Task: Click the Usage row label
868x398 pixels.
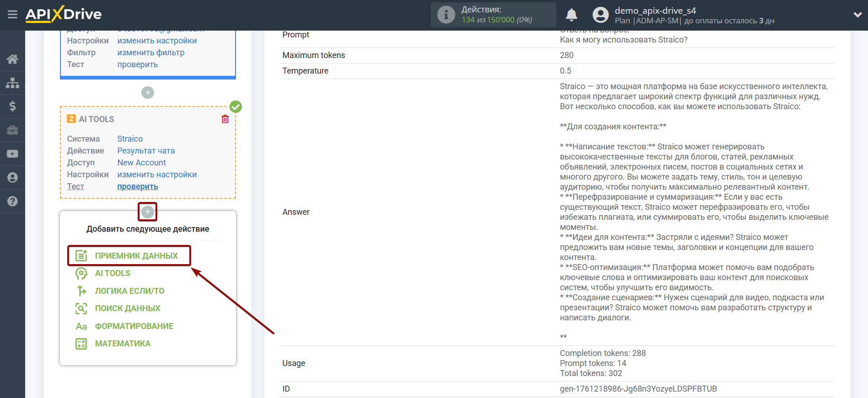Action: point(294,363)
